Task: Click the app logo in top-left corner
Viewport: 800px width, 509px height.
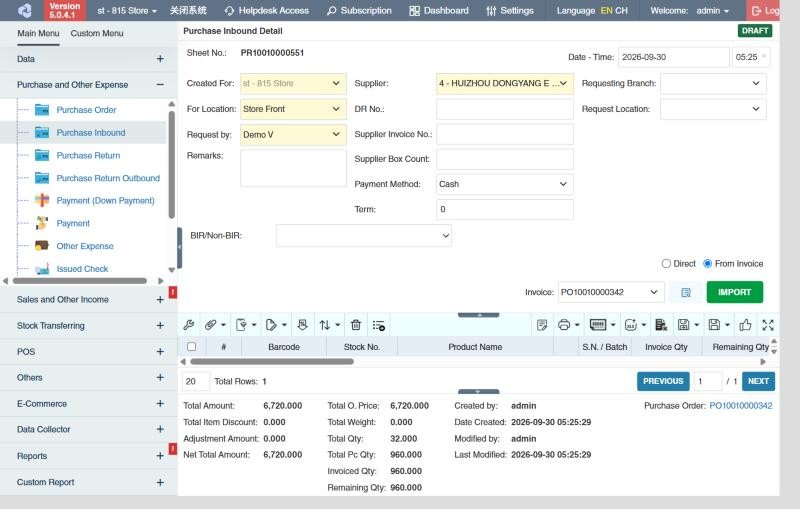Action: point(24,10)
